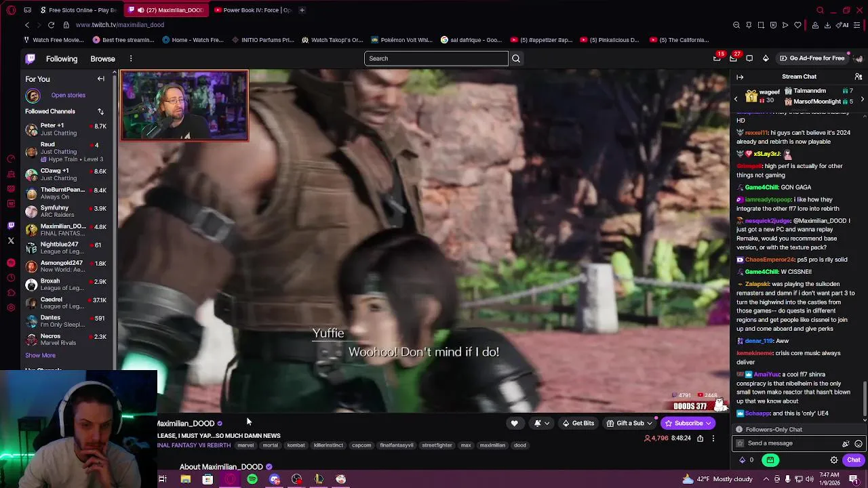The height and width of the screenshot is (488, 868).
Task: Expand the Subscribe button options
Action: click(x=709, y=424)
